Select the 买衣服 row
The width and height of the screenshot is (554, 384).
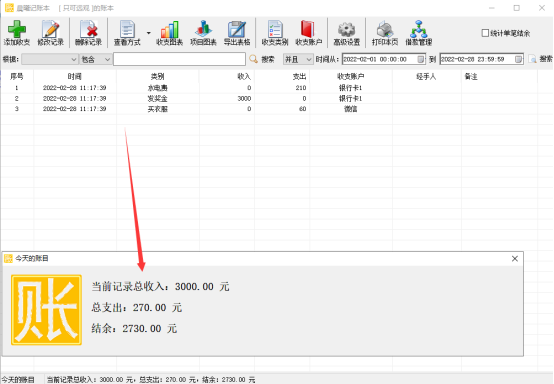tap(269, 109)
